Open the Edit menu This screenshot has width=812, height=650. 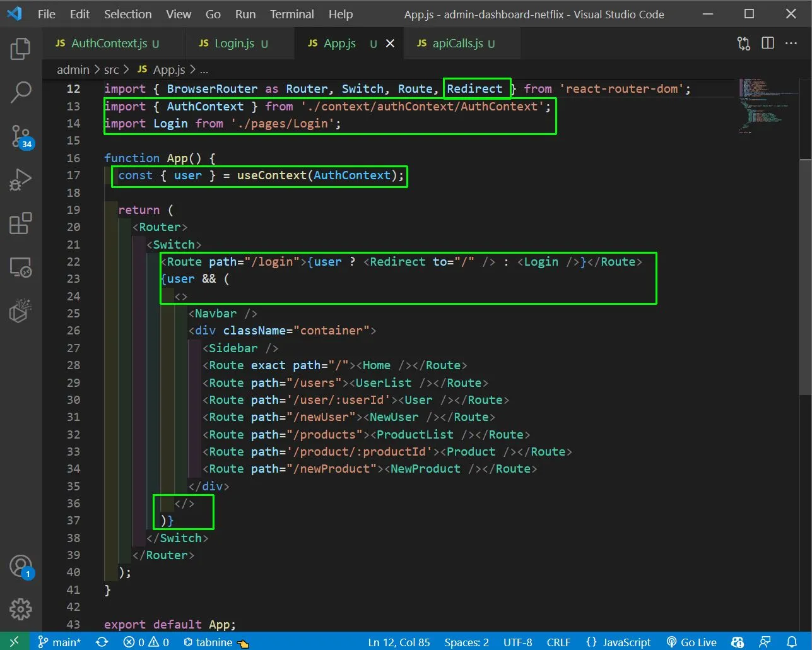click(x=79, y=14)
